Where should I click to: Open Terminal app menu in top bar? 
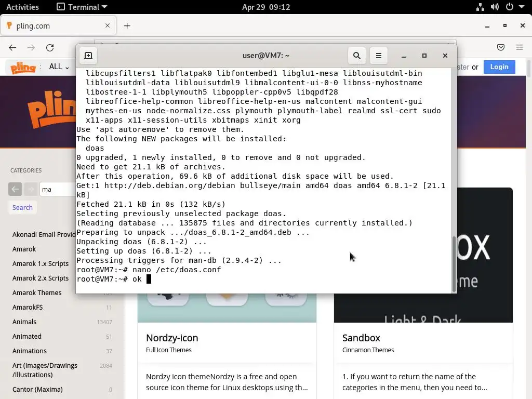tap(82, 7)
